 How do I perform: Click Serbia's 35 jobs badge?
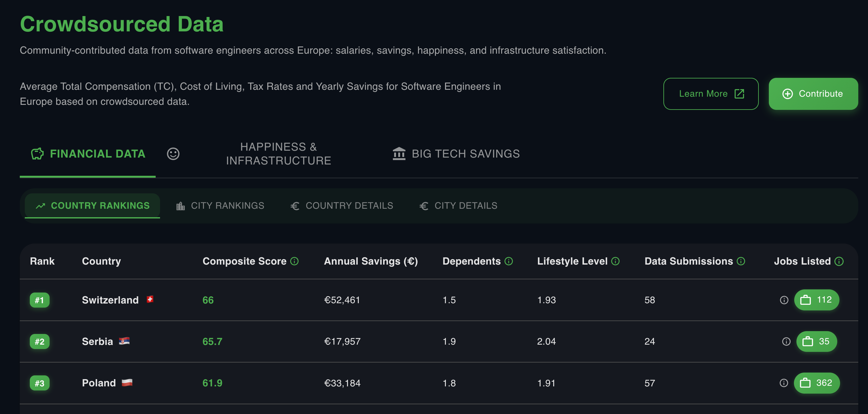click(817, 341)
